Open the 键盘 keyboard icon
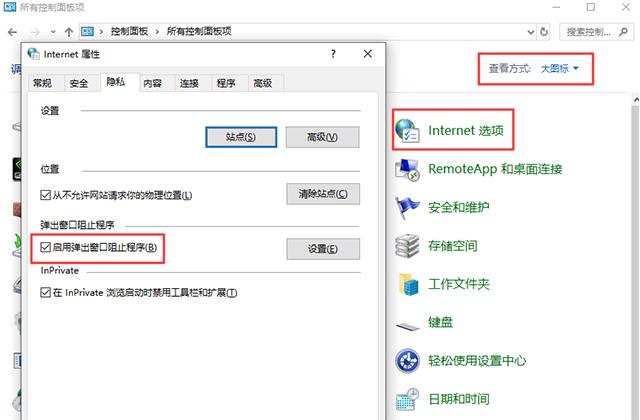The width and height of the screenshot is (640, 420). [x=407, y=326]
